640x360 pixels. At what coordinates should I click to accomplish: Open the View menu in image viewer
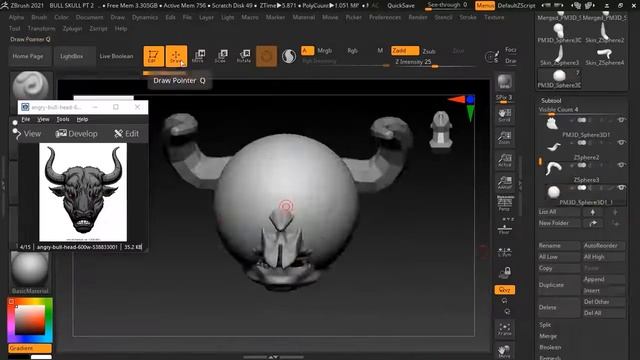43,119
